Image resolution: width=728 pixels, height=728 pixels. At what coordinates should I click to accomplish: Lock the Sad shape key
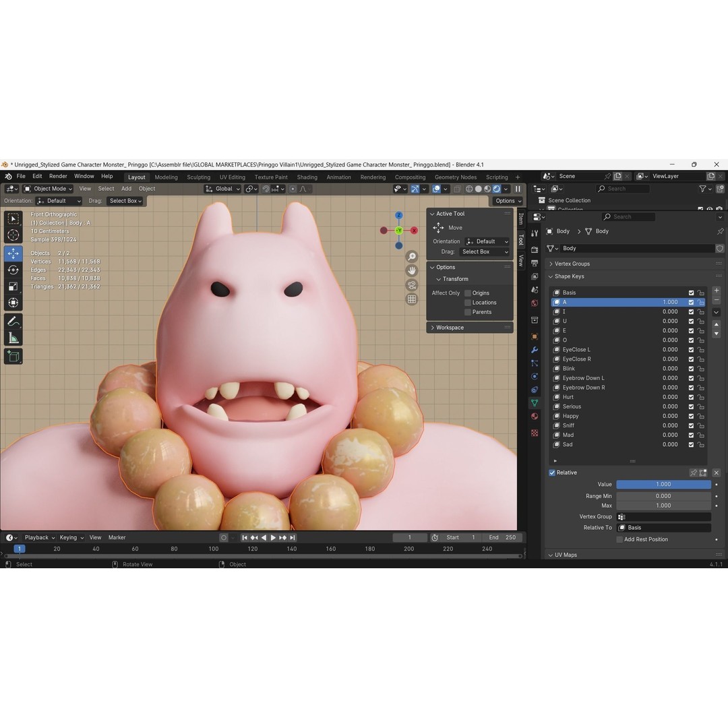700,445
